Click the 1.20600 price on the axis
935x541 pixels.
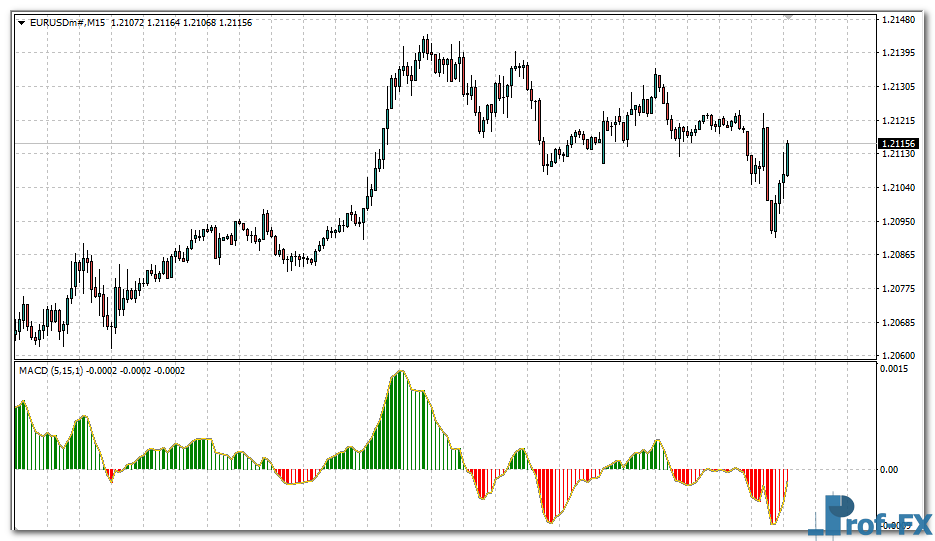(898, 355)
